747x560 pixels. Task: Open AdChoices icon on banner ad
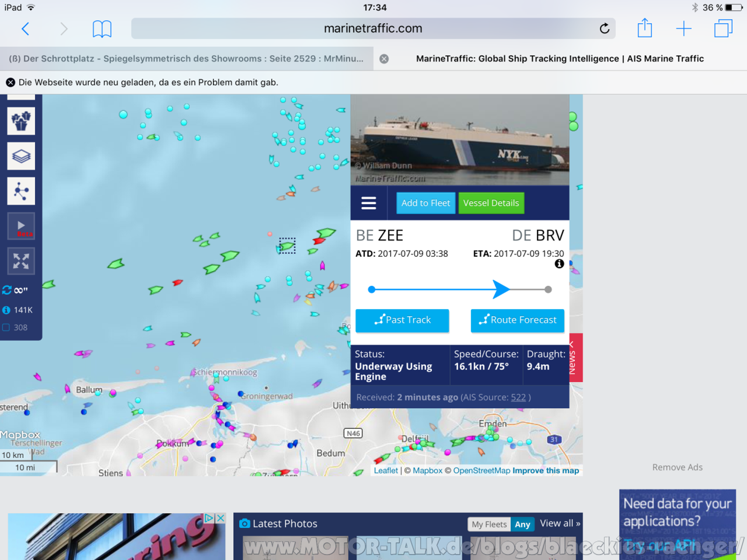click(x=209, y=518)
